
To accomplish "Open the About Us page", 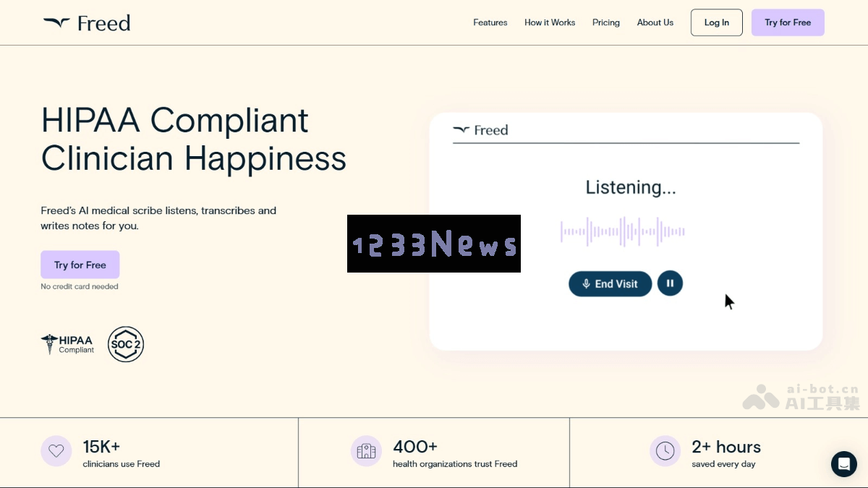I will (655, 22).
